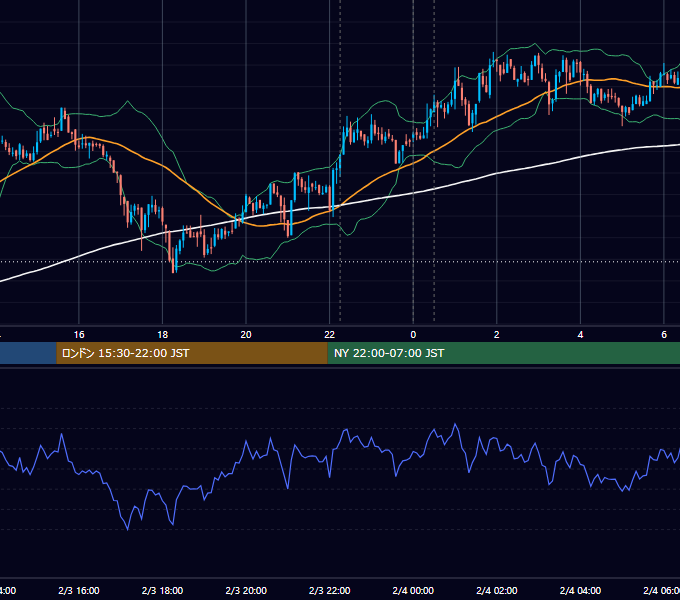The height and width of the screenshot is (600, 680).
Task: Click the 2/4 02:00 date label
Action: click(x=497, y=590)
